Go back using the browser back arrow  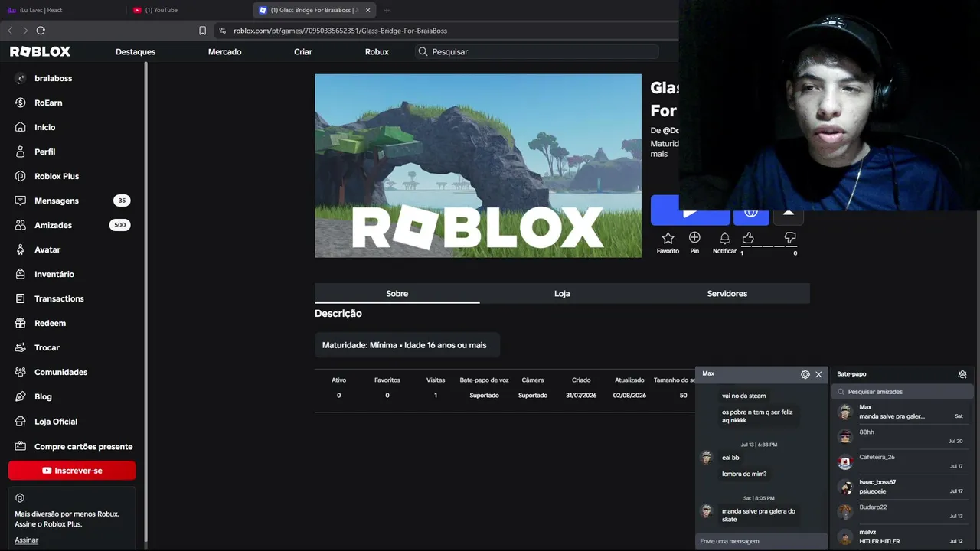pos(10,31)
